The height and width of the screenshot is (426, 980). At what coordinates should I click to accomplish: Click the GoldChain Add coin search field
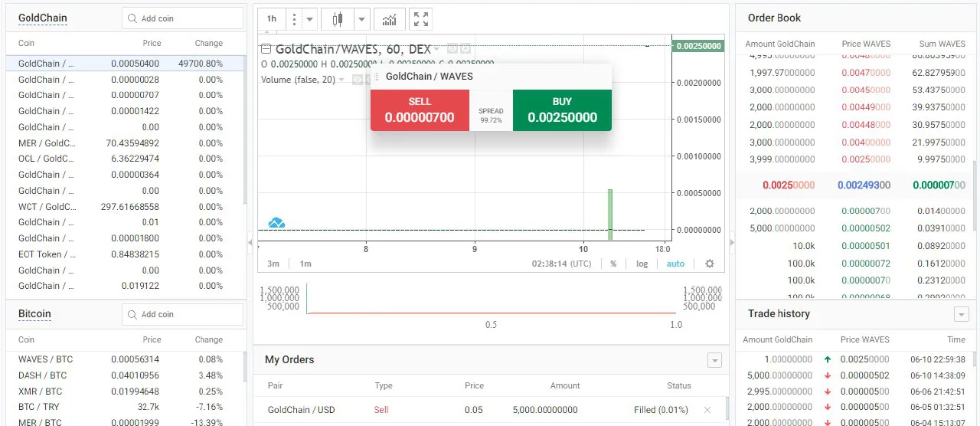pyautogui.click(x=182, y=18)
